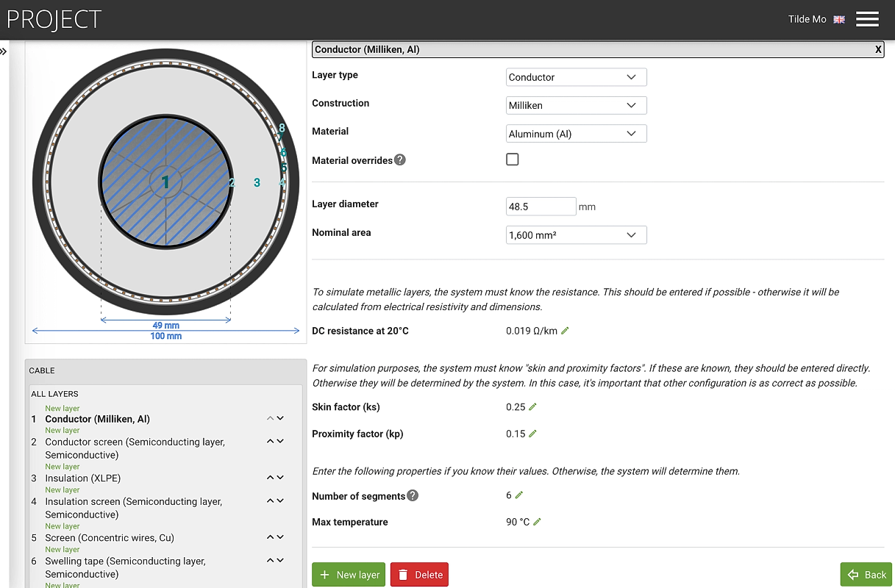Move Screen (Concentric wires, Cu) layer down
895x588 pixels.
280,537
